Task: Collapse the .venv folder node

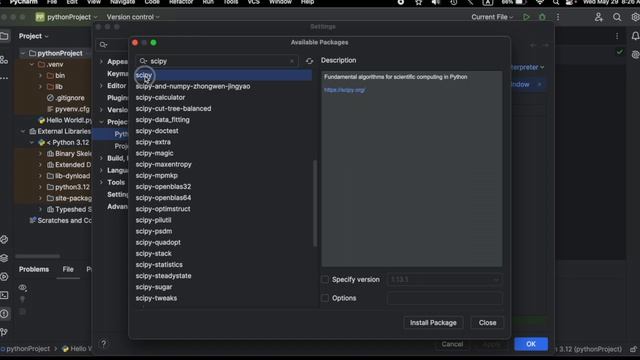Action: click(32, 64)
